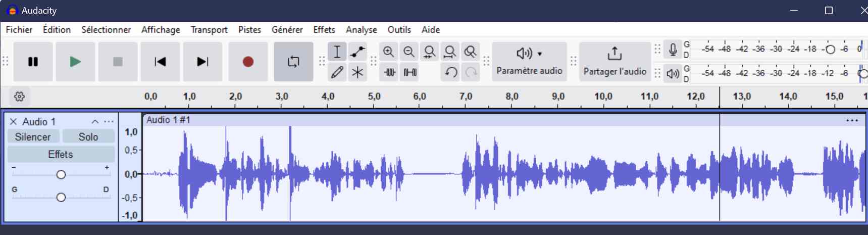Screen dimensions: 868x235
Task: Click the Zoom Toggle icon
Action: tap(470, 52)
